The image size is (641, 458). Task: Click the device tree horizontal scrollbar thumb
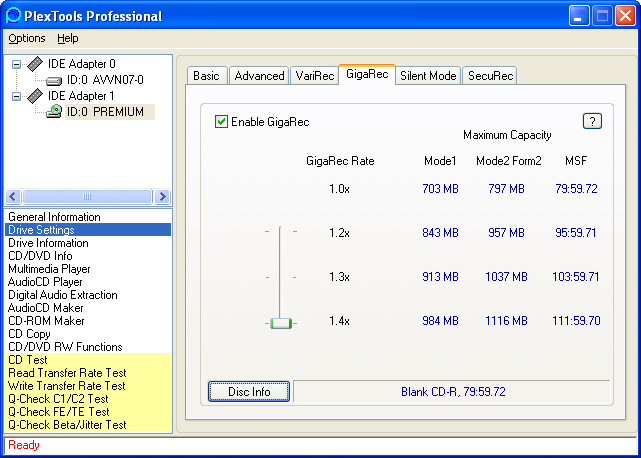tap(87, 197)
